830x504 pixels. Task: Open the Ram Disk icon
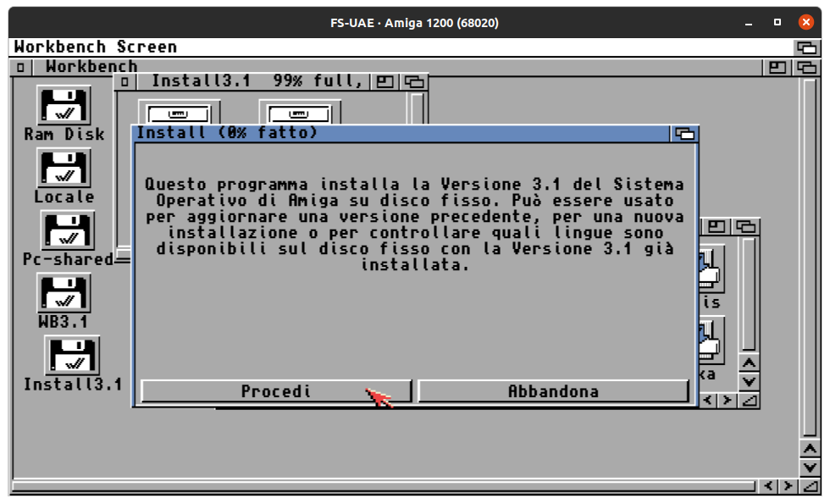point(64,106)
